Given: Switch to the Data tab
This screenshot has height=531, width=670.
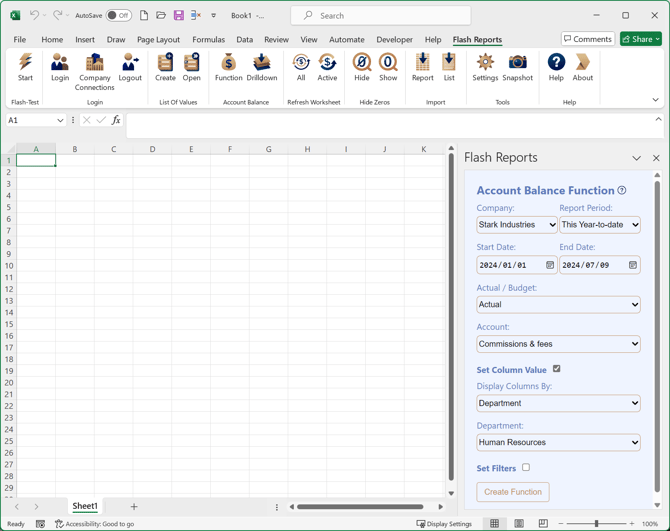Looking at the screenshot, I should (x=244, y=39).
